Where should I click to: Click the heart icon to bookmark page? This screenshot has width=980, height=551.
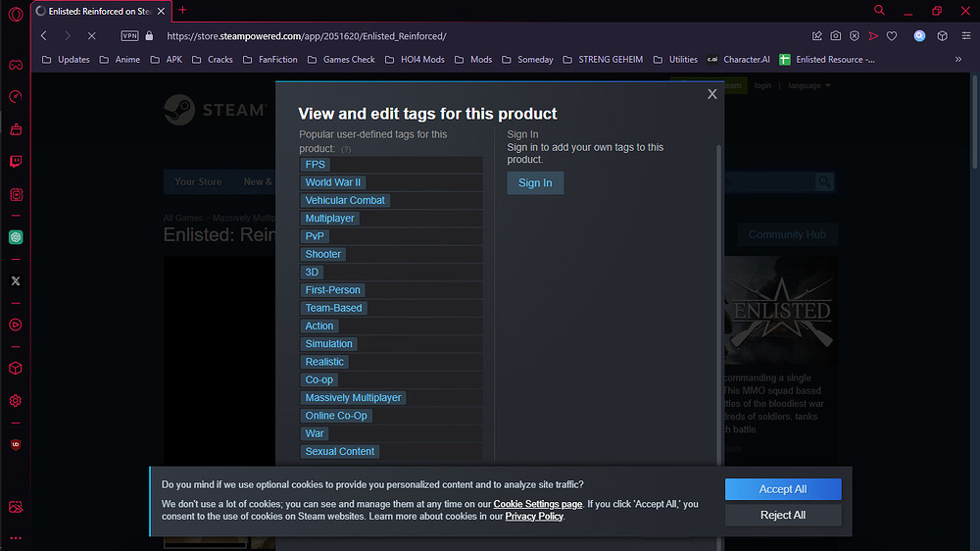coord(891,35)
